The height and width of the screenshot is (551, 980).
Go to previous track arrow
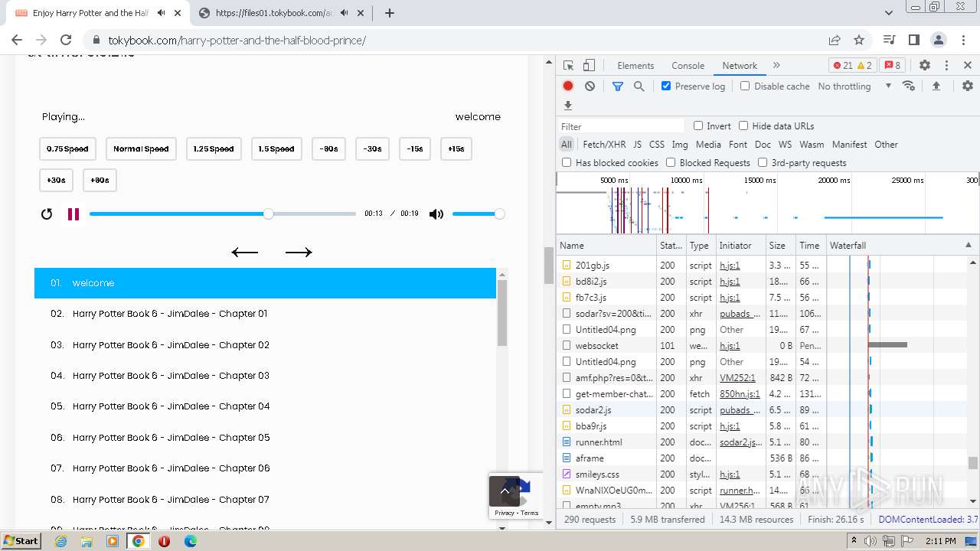(x=245, y=253)
